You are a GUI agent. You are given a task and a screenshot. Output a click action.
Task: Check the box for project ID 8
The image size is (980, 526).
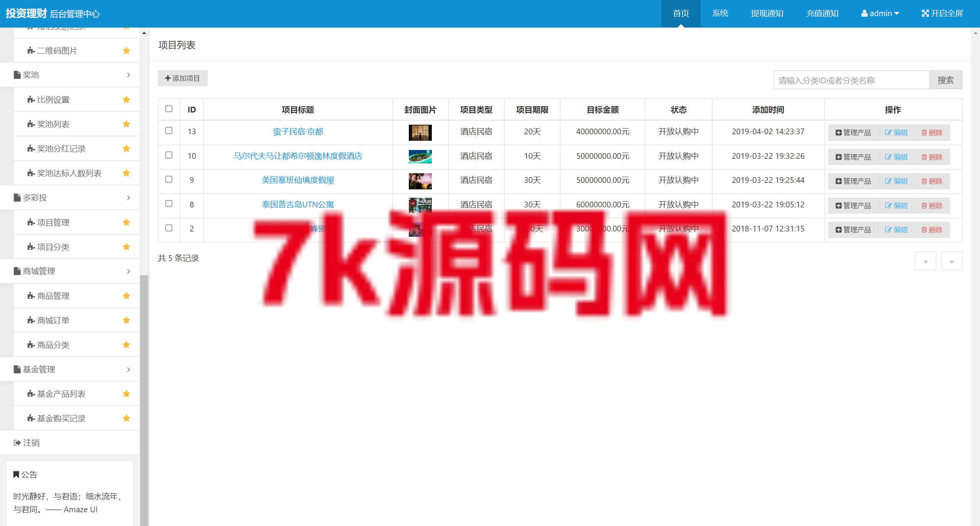point(169,204)
